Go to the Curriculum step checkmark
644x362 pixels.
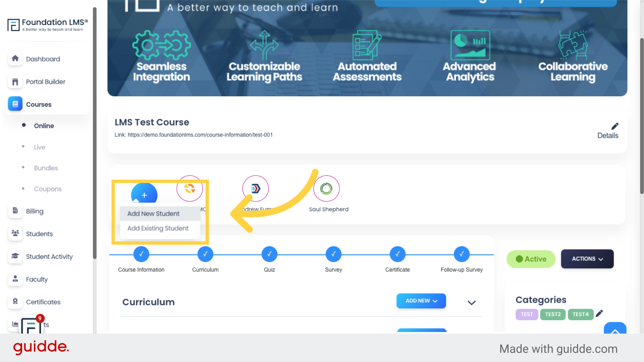pyautogui.click(x=205, y=254)
